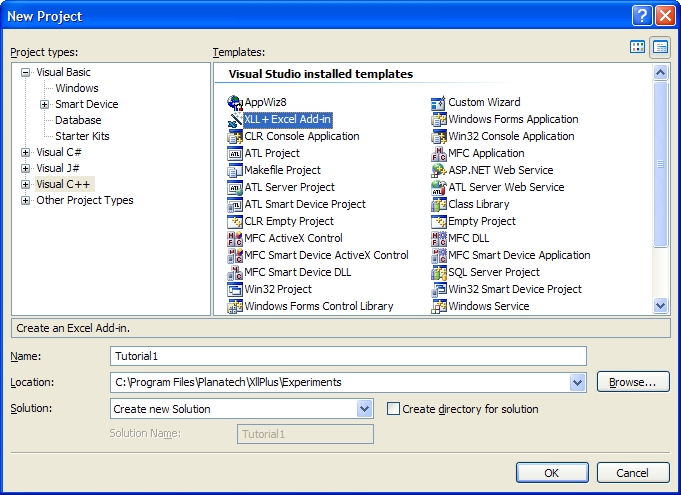Expand the Smart Device node
Viewport: 681px width, 495px height.
45,104
